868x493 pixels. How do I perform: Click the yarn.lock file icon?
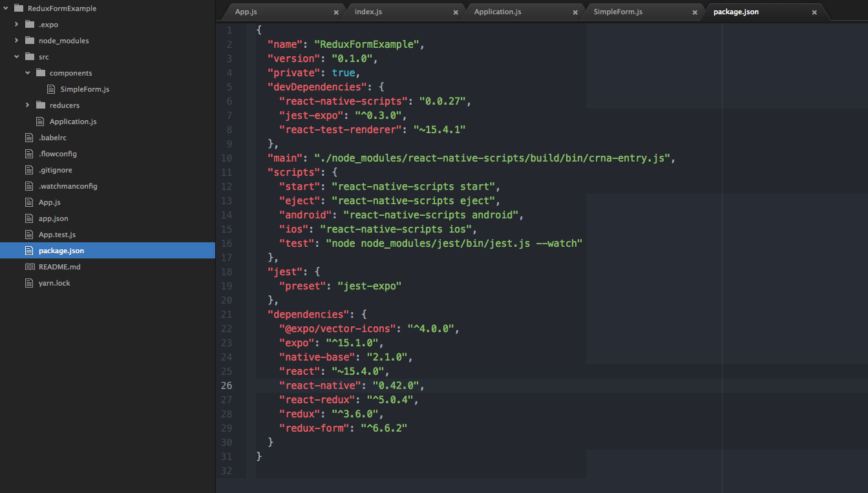28,282
